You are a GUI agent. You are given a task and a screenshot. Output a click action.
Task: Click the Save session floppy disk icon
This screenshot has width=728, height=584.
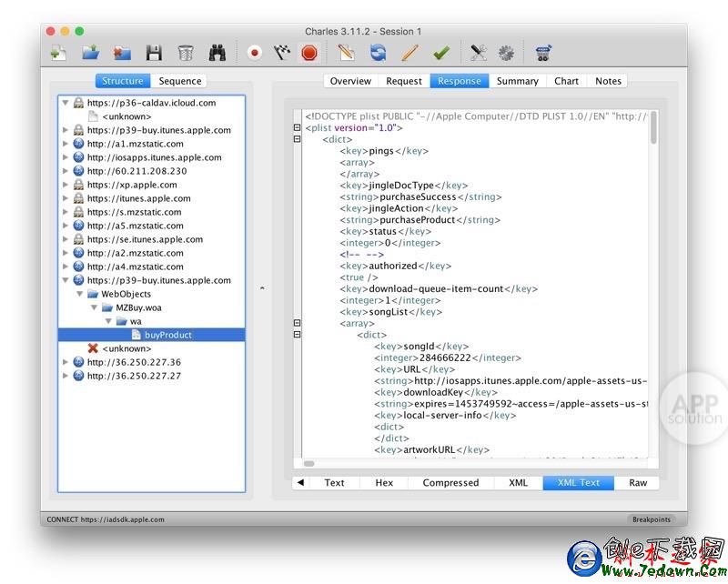pyautogui.click(x=154, y=53)
